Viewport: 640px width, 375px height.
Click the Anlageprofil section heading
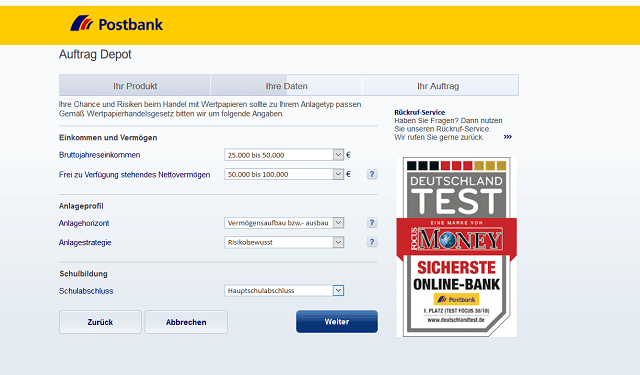81,206
